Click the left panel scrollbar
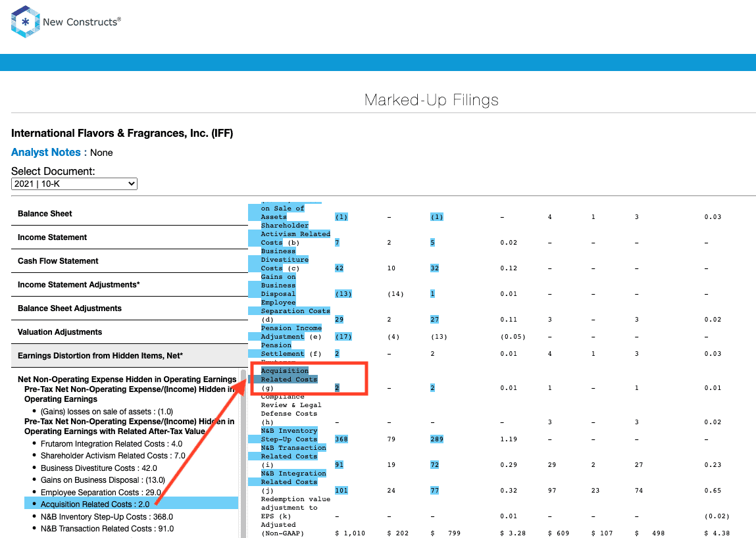756x538 pixels. coord(243,453)
